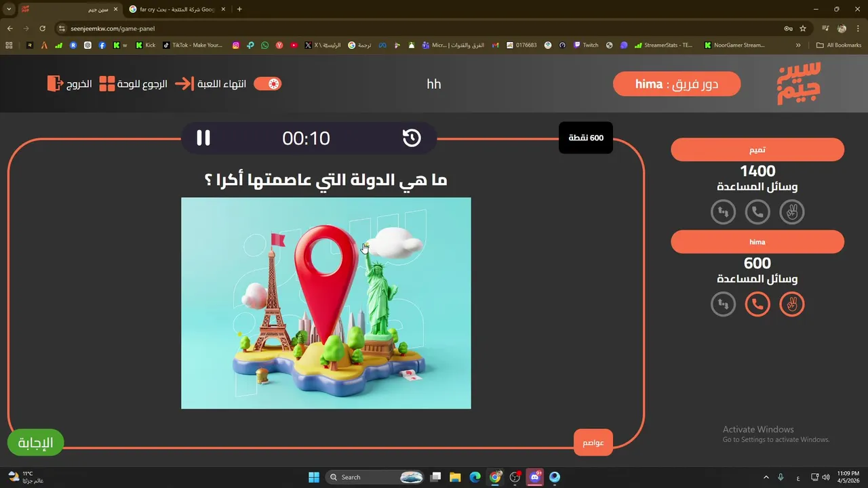868x488 pixels.
Task: Open Microsoft Edge from the taskbar
Action: 475,477
